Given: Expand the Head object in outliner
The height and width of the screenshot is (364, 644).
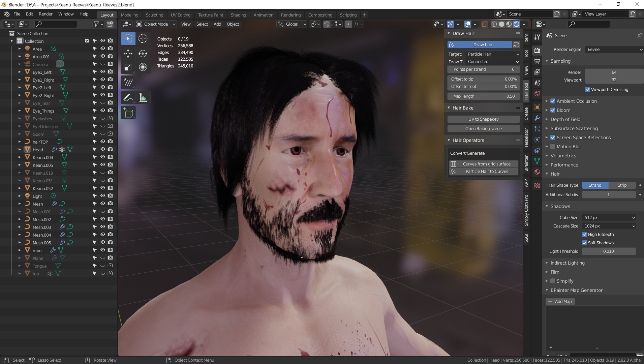Looking at the screenshot, I should (x=19, y=149).
